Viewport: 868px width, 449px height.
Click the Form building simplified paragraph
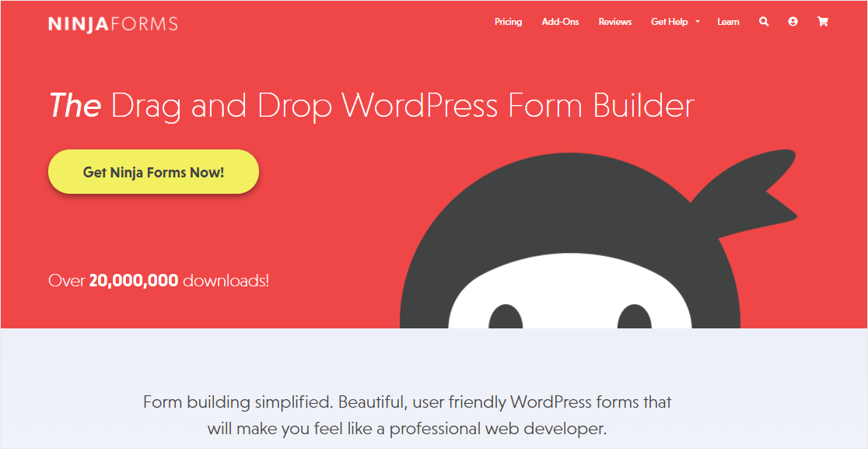[x=407, y=416]
